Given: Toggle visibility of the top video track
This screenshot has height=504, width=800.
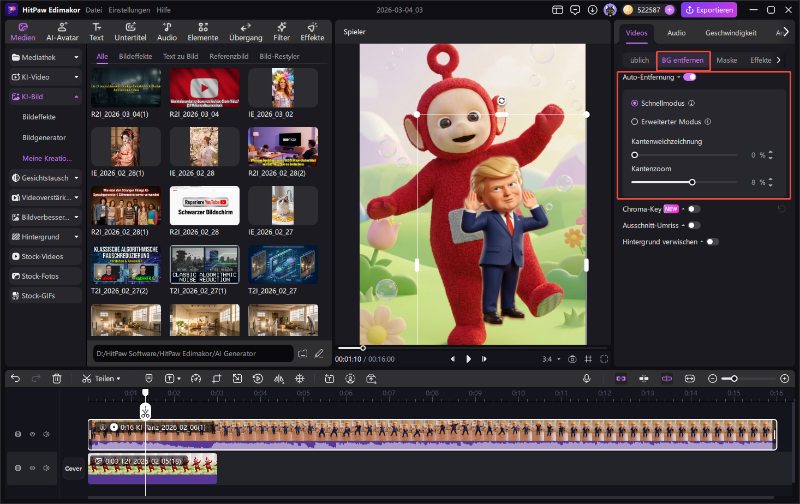Looking at the screenshot, I should click(x=32, y=434).
